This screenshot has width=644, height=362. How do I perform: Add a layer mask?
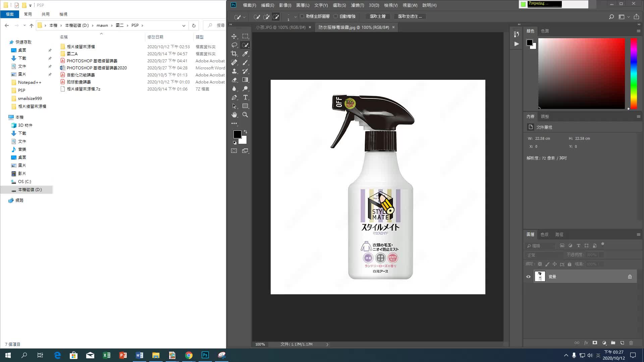click(595, 343)
